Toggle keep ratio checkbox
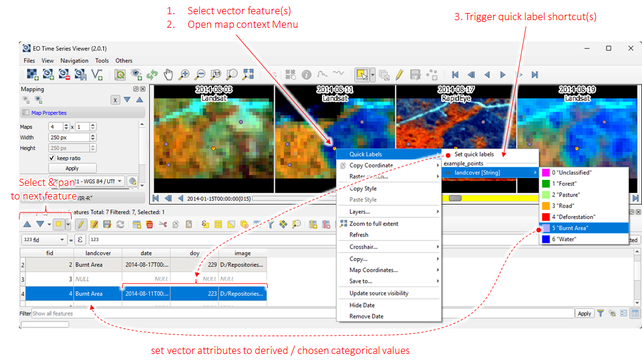The image size is (642, 364). pyautogui.click(x=52, y=158)
